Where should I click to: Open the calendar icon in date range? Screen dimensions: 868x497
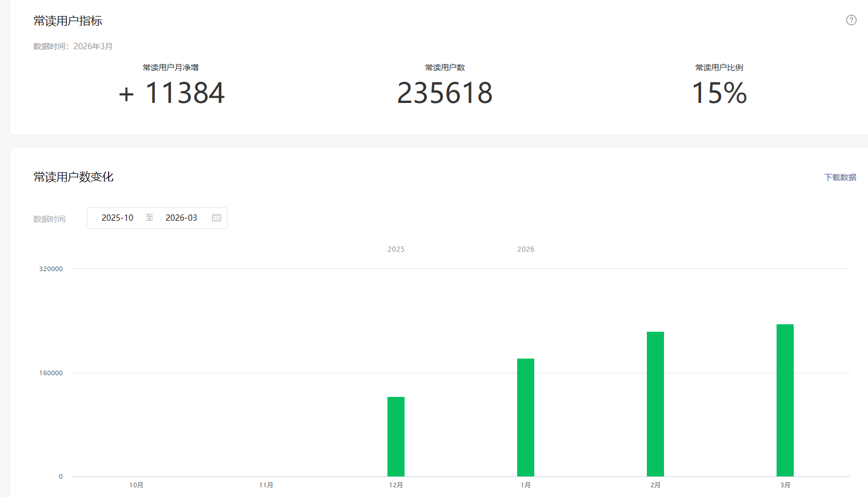click(217, 218)
